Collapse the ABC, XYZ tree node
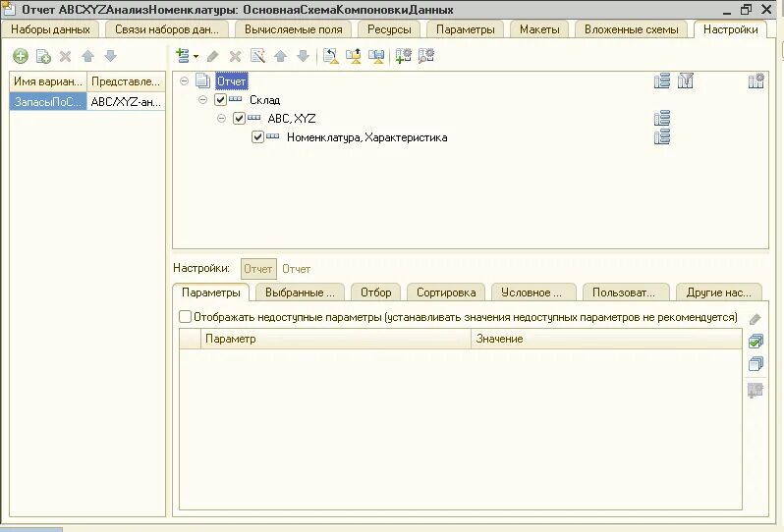The image size is (784, 532). 221,119
